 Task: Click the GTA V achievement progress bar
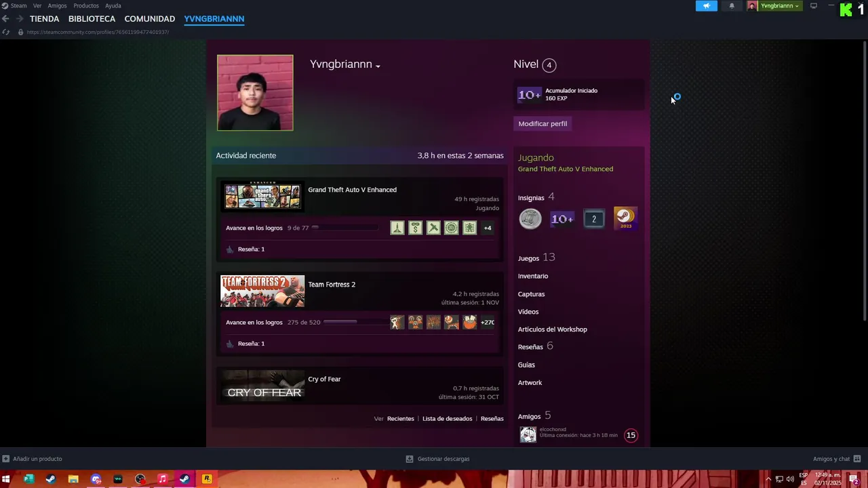coord(345,228)
